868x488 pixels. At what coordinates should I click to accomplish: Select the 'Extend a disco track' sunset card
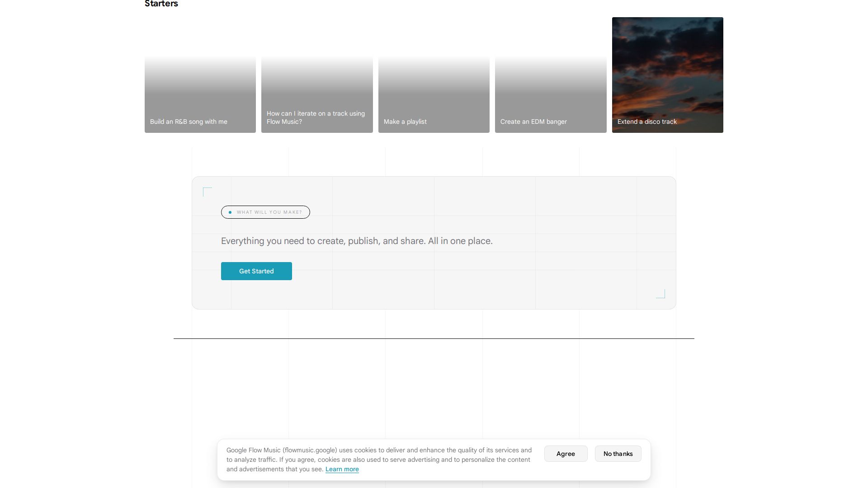[x=668, y=75]
